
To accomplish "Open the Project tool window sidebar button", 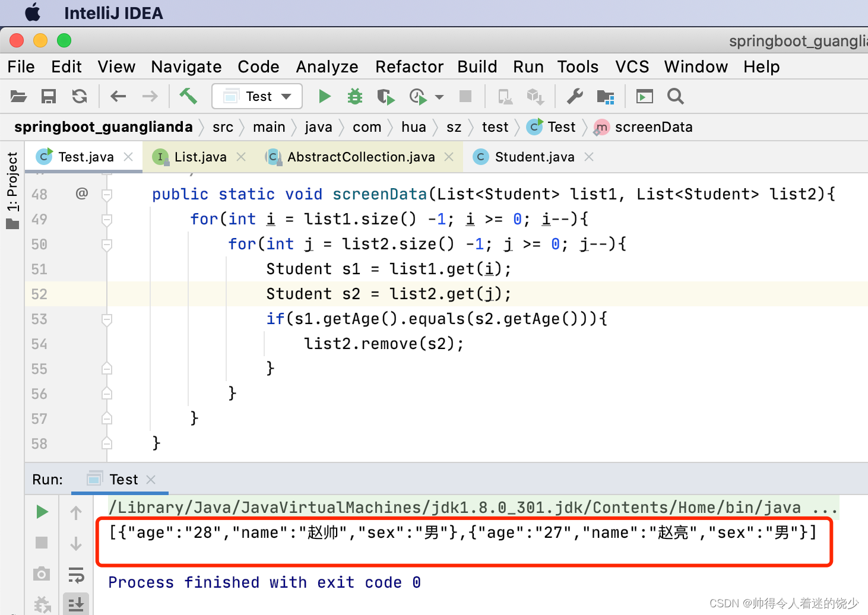I will pos(12,190).
